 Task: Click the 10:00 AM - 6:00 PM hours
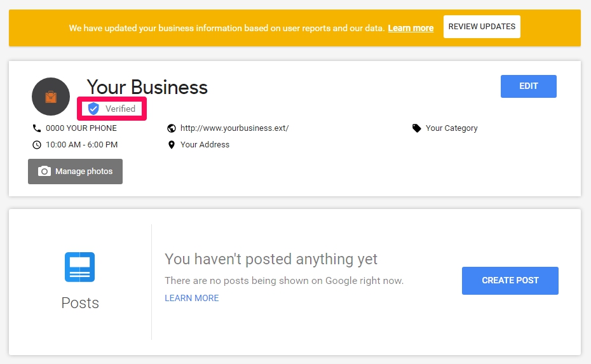point(81,145)
